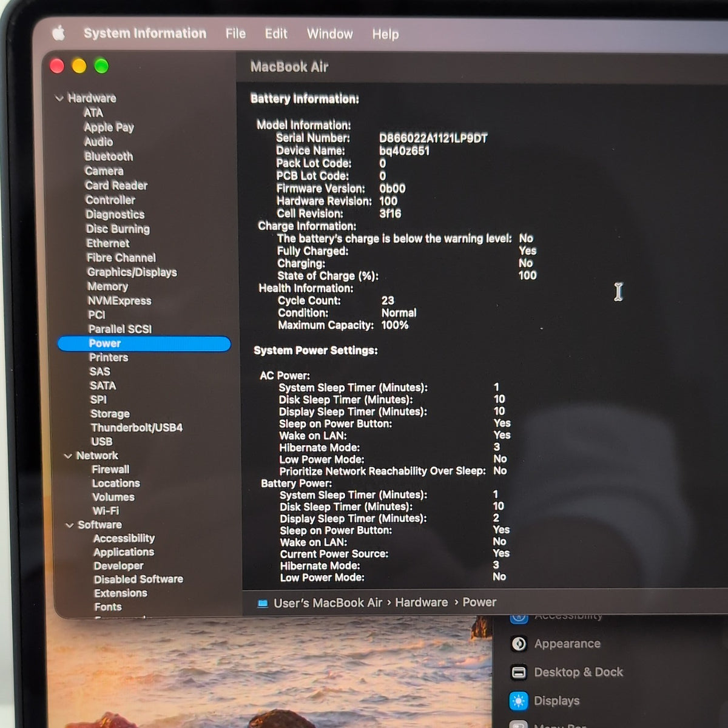Select Wi-Fi under Network
The image size is (728, 728).
[106, 511]
